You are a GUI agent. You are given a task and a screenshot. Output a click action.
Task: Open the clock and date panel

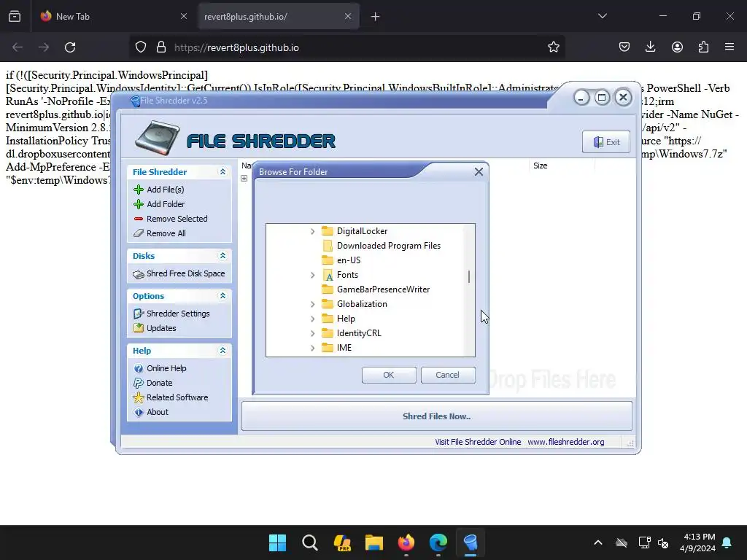[x=697, y=542]
